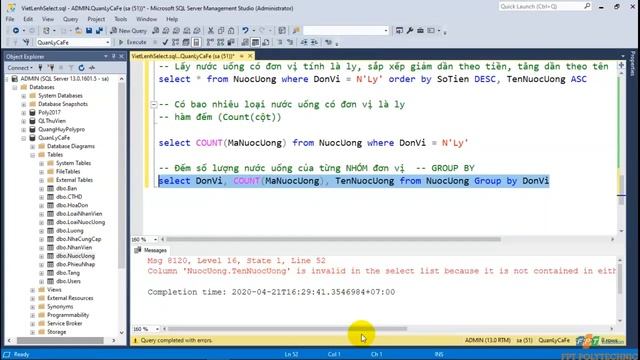This screenshot has width=640, height=360.
Task: Open the find combo box dropdown in toolbar
Action: click(386, 31)
